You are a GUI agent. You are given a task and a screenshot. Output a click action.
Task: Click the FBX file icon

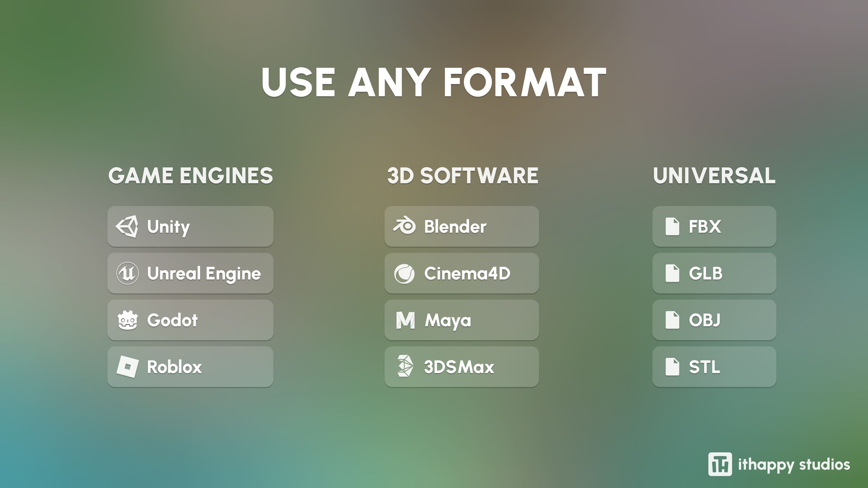(x=672, y=226)
